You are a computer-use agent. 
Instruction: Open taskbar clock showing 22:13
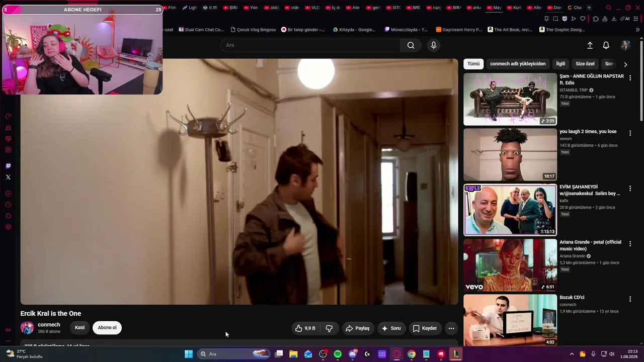click(629, 354)
